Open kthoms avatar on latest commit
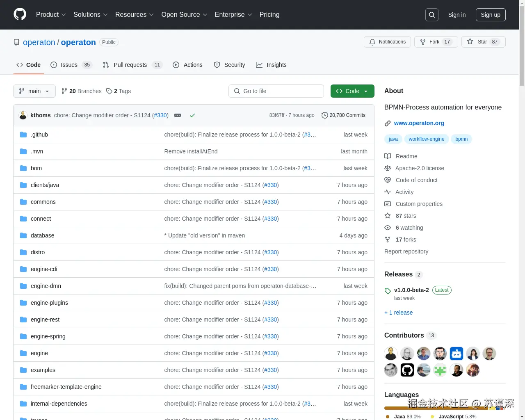 click(23, 115)
